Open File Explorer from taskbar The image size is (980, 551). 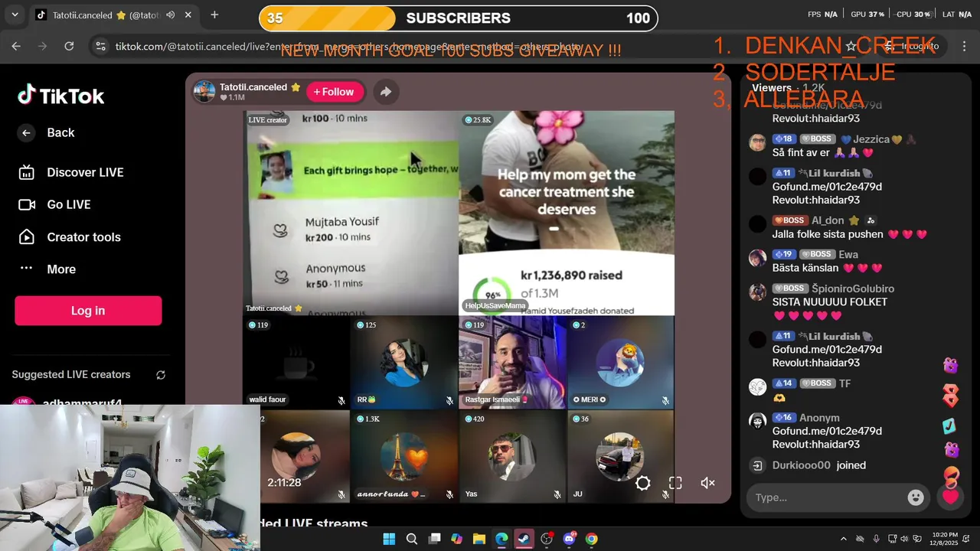(x=479, y=539)
